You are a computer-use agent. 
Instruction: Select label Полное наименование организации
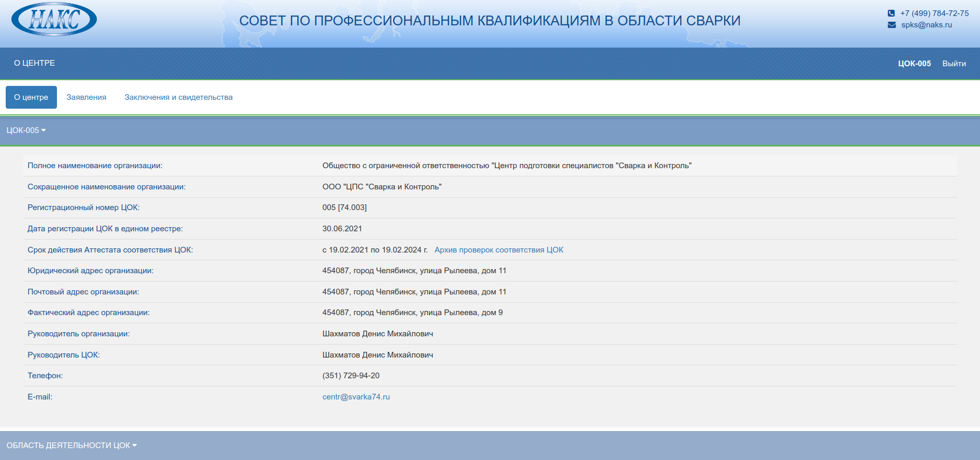(x=95, y=166)
